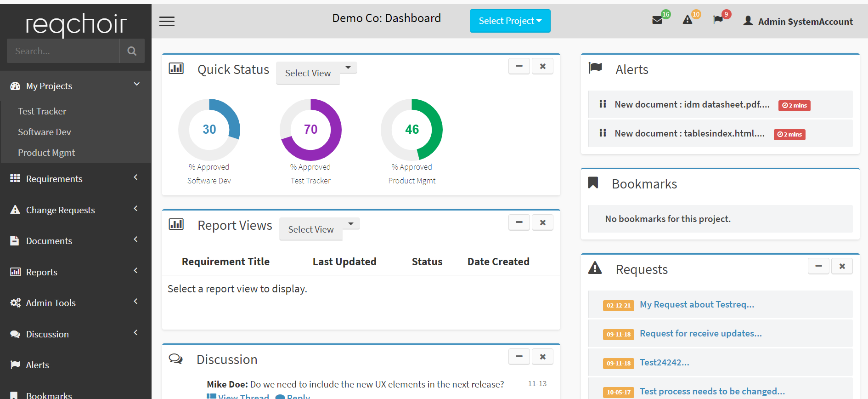Focus the sidebar Search field
Image resolution: width=868 pixels, height=399 pixels.
pos(63,51)
